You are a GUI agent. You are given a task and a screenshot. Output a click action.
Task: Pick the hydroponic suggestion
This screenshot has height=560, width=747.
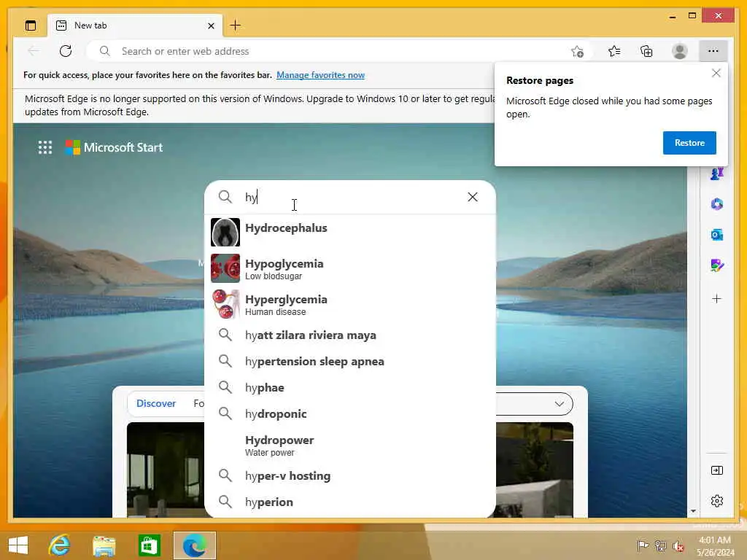pos(350,413)
